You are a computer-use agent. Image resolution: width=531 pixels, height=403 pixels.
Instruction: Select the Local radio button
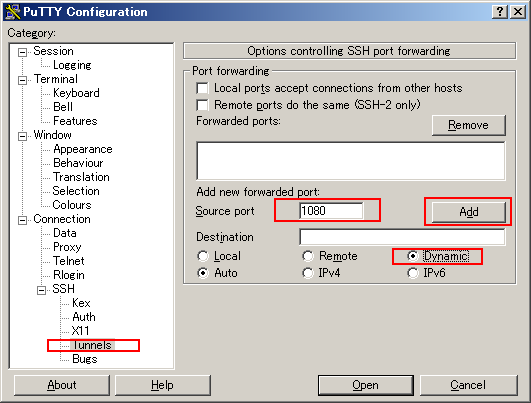(203, 256)
